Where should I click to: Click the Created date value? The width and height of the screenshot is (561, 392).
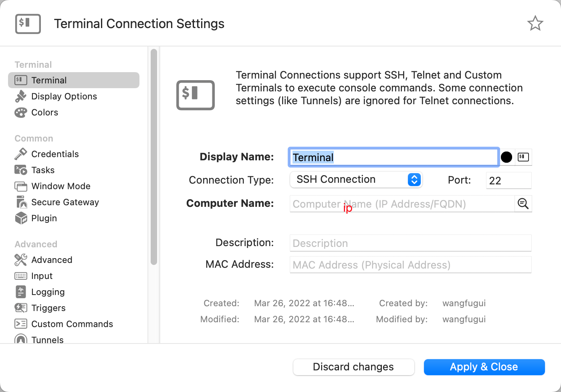(x=304, y=303)
